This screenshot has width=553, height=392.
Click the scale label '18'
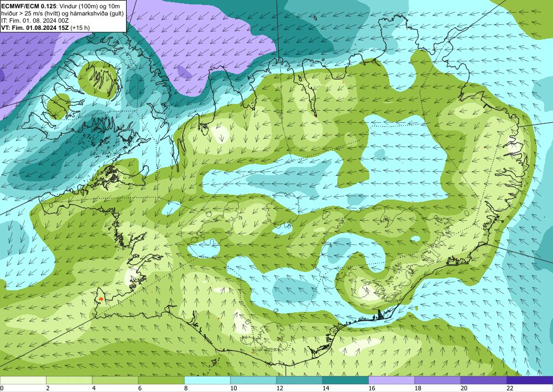(x=418, y=388)
